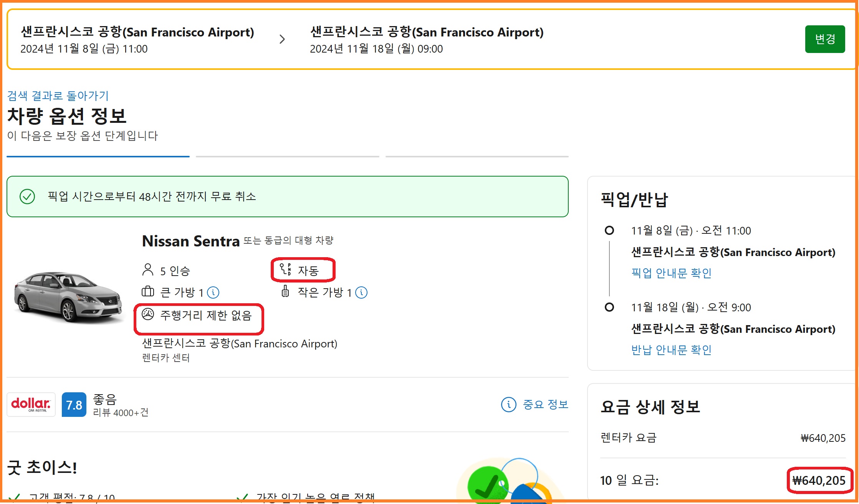
Task: Click the green checkmark circle in cancellation banner
Action: 27,197
